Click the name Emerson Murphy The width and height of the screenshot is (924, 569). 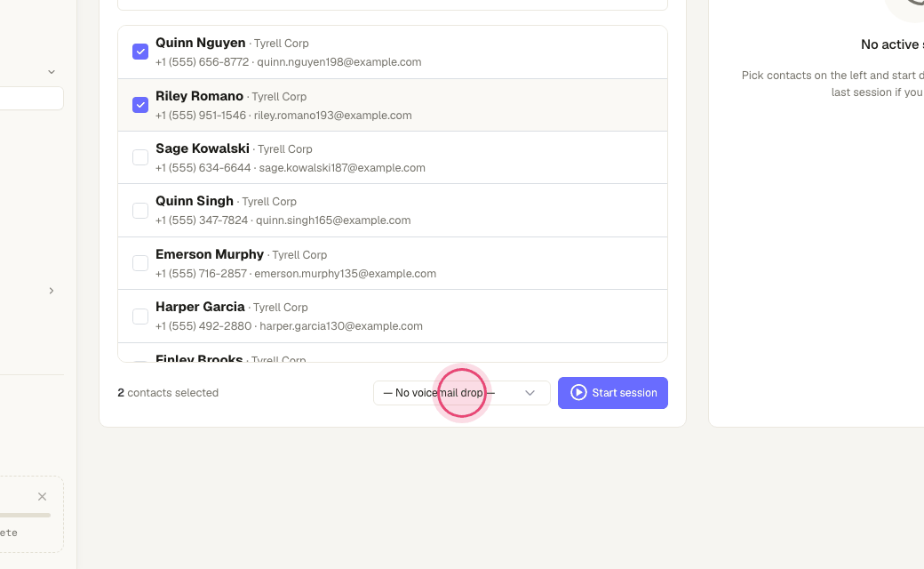[x=209, y=253]
